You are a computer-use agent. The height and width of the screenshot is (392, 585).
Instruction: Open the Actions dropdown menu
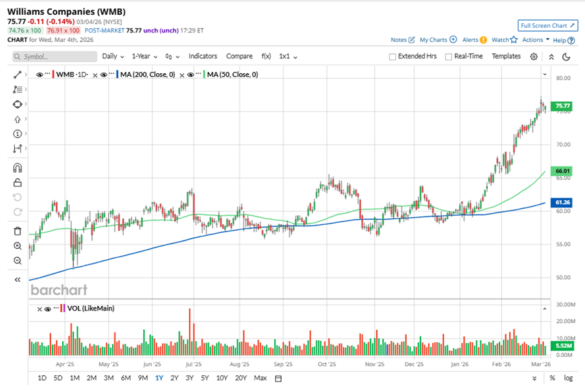point(536,40)
